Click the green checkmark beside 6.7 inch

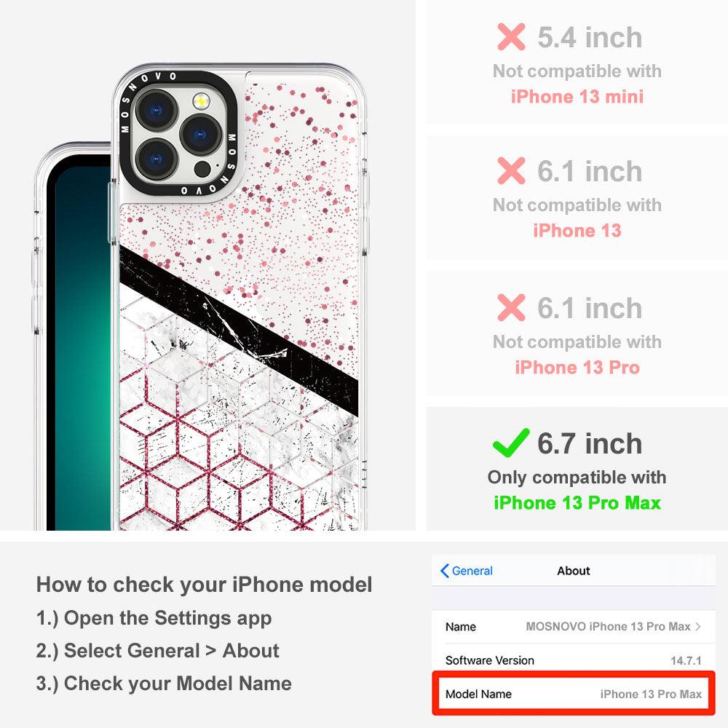click(511, 443)
